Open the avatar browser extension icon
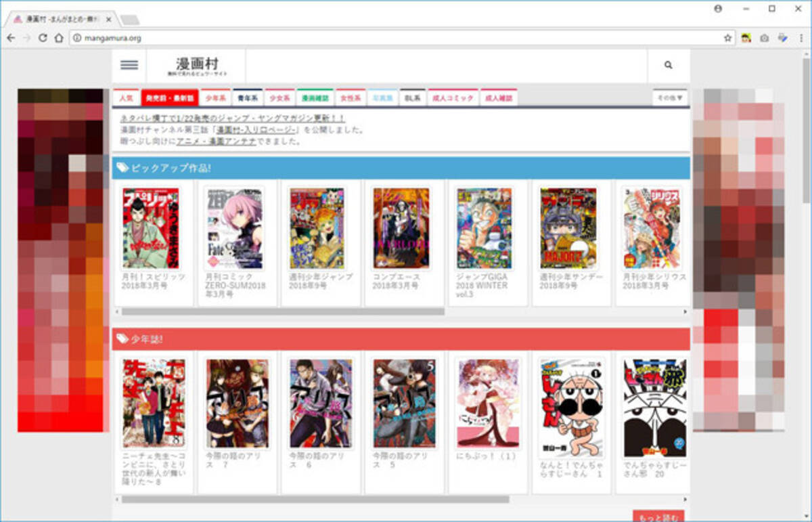Image resolution: width=812 pixels, height=522 pixels. (x=746, y=39)
